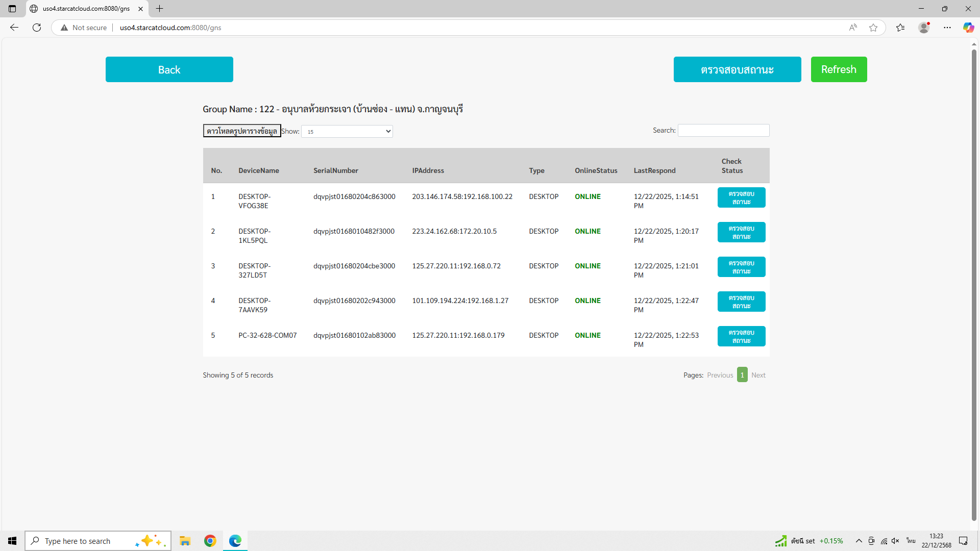Open Edge Settings and more ellipsis
The width and height of the screenshot is (980, 551).
tap(947, 28)
